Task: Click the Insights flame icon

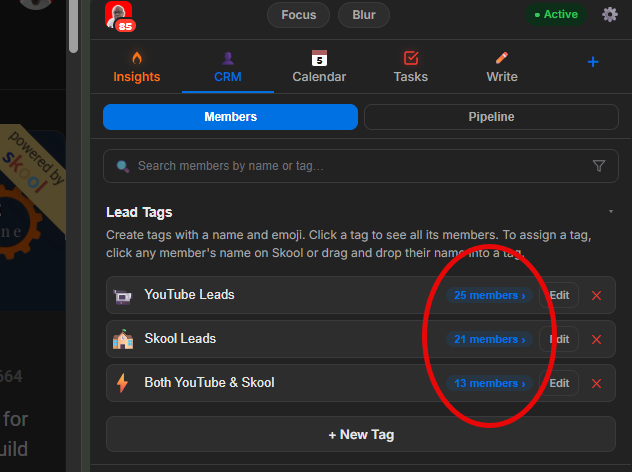Action: (x=137, y=58)
